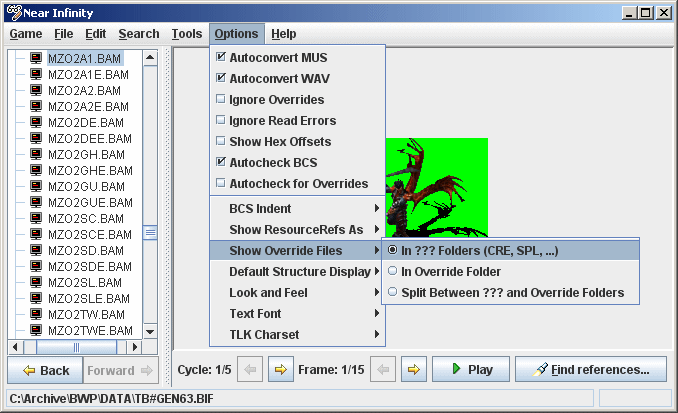This screenshot has height=413, width=678.
Task: Click the tree vertical scrollbar down arrow
Action: coord(150,332)
